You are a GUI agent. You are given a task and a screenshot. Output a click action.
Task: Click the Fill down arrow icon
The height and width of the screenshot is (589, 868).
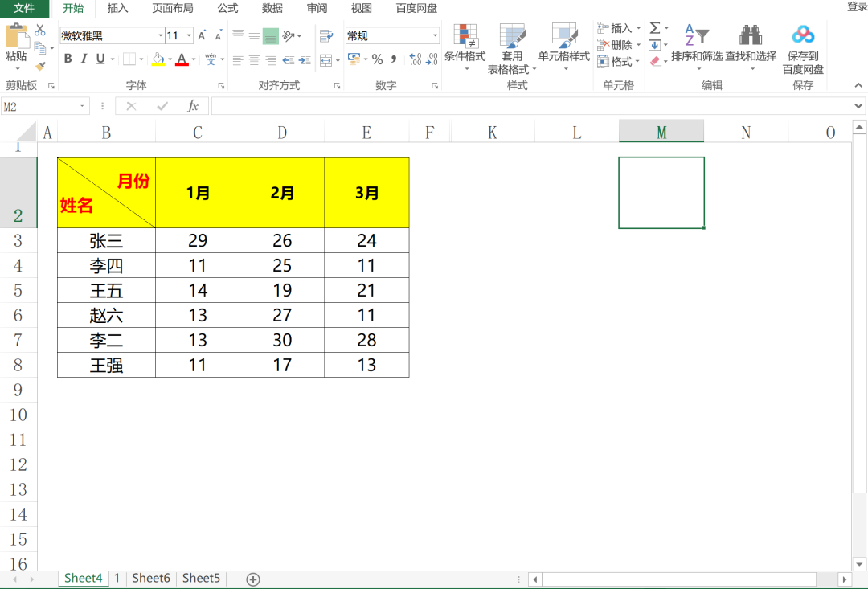(655, 45)
